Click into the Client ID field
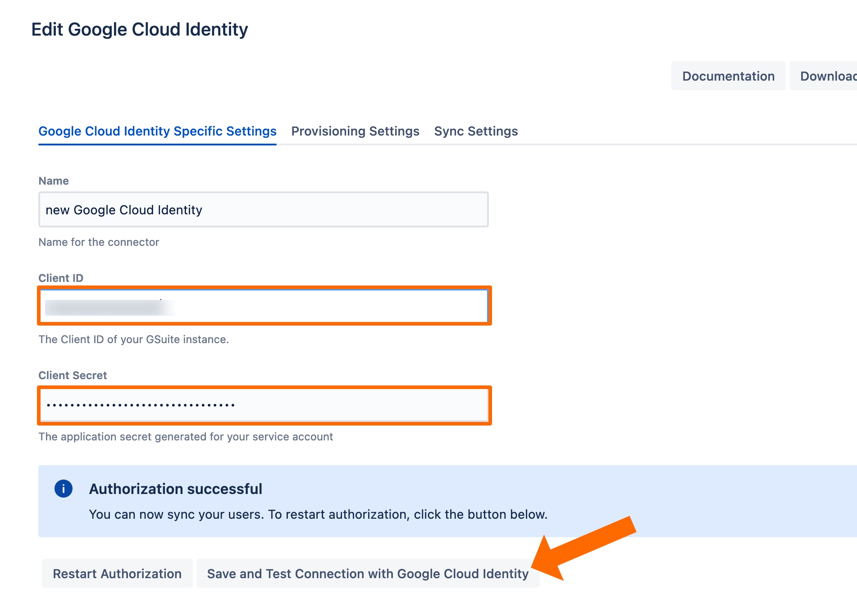 [264, 306]
